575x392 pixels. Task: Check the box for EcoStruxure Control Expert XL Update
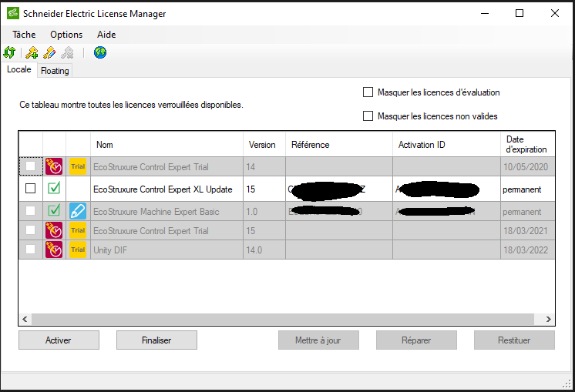click(x=31, y=188)
